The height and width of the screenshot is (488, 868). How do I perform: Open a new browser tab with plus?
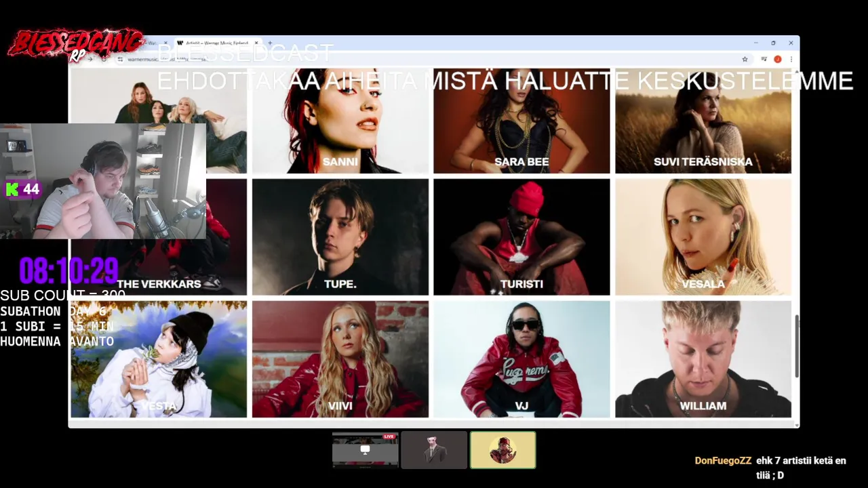[x=270, y=43]
